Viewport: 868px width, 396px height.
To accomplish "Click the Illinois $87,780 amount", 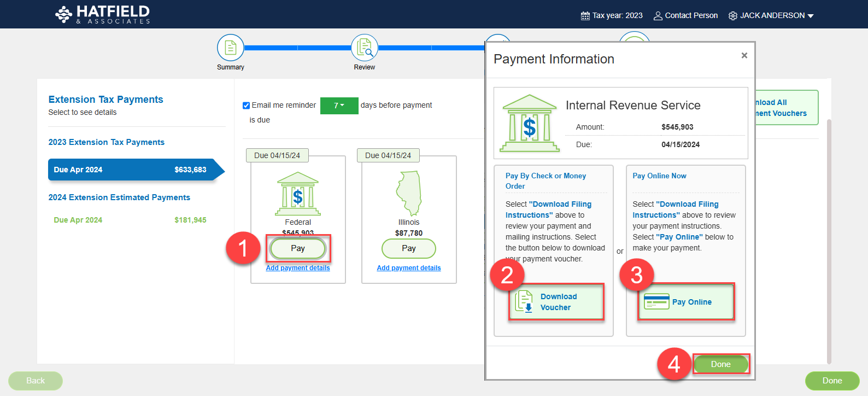I will pyautogui.click(x=409, y=233).
